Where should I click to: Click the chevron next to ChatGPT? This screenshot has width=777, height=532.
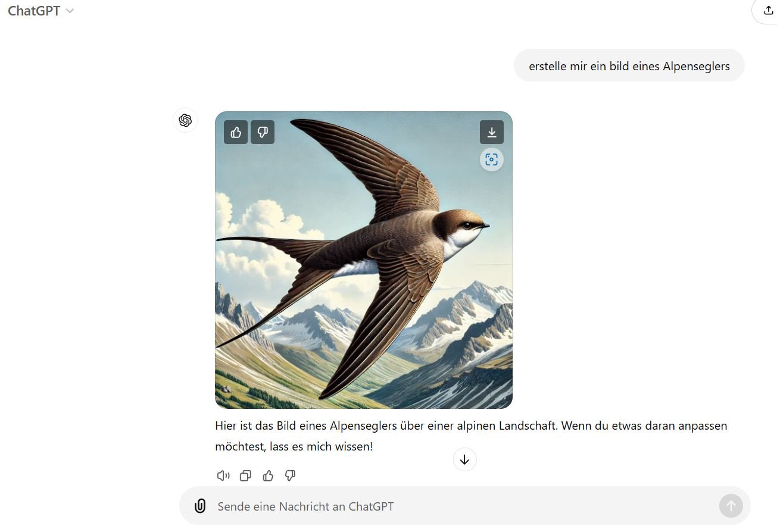[x=70, y=11]
